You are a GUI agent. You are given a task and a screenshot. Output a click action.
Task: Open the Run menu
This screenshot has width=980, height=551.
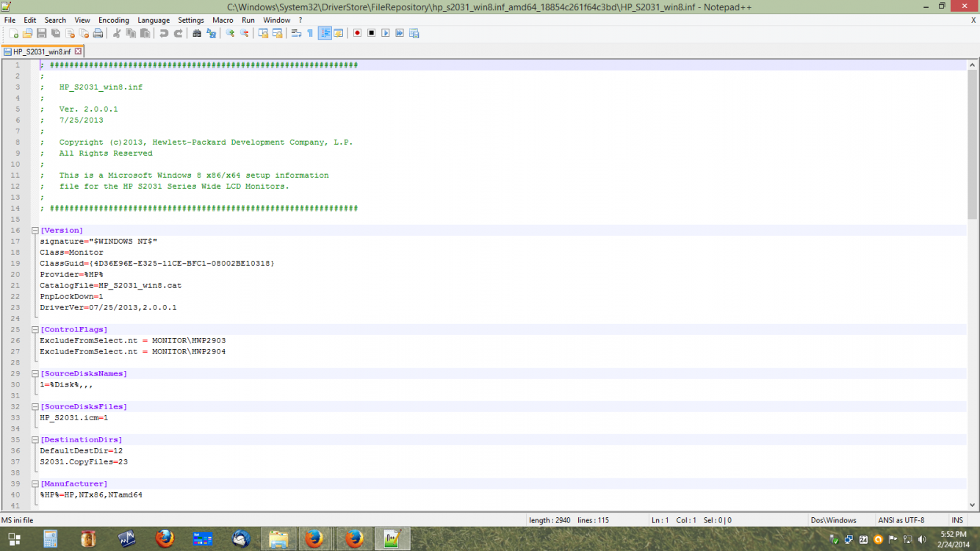click(248, 20)
